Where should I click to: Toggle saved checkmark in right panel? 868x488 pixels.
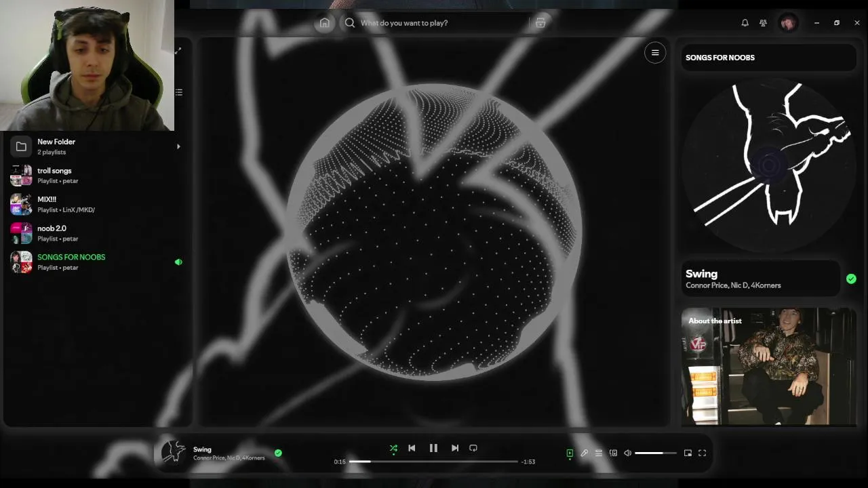point(851,279)
